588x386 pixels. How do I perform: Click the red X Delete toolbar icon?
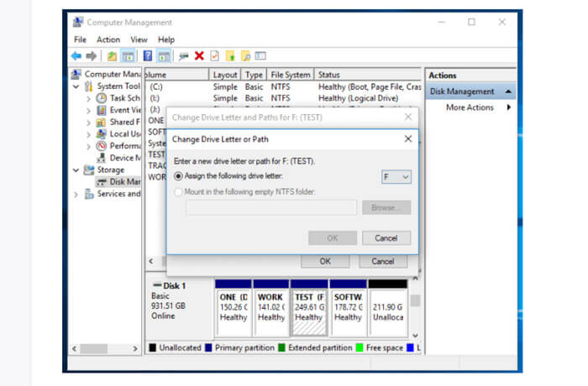click(199, 56)
